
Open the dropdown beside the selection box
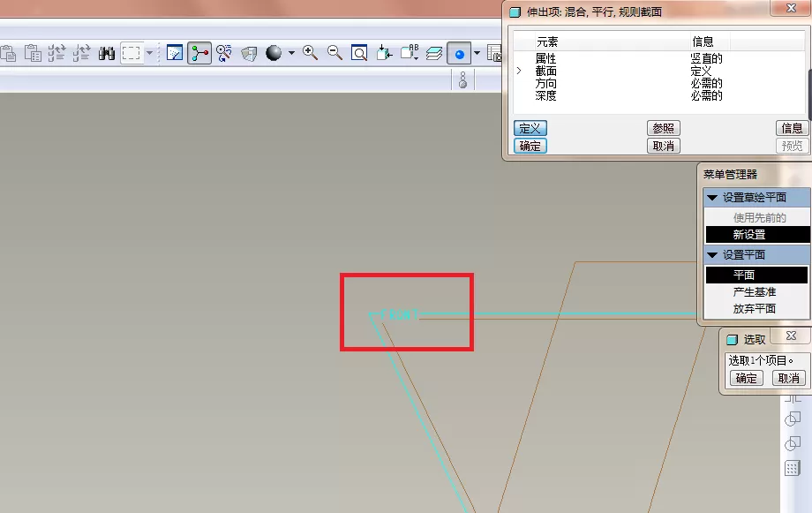(x=150, y=53)
